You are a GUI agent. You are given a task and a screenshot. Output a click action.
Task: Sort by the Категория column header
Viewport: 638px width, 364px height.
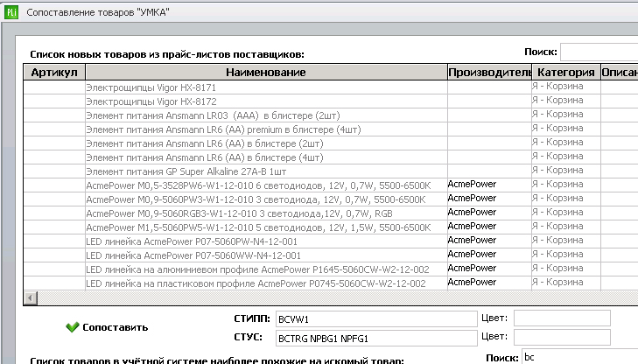[x=566, y=73]
